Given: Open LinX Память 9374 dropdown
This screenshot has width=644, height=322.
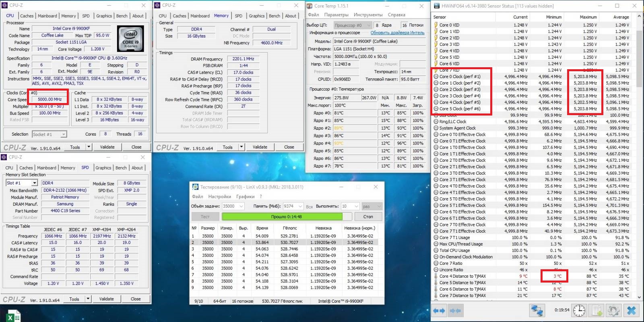Looking at the screenshot, I should click(x=300, y=206).
